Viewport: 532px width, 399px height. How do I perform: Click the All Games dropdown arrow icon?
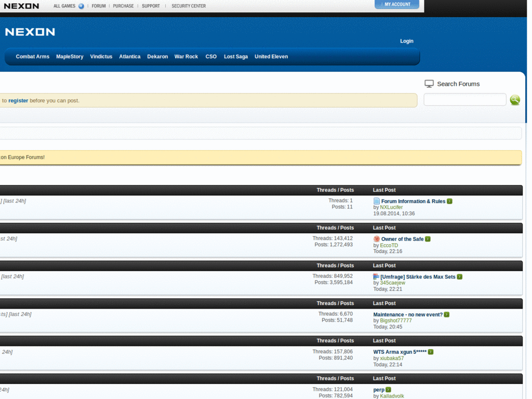click(81, 6)
